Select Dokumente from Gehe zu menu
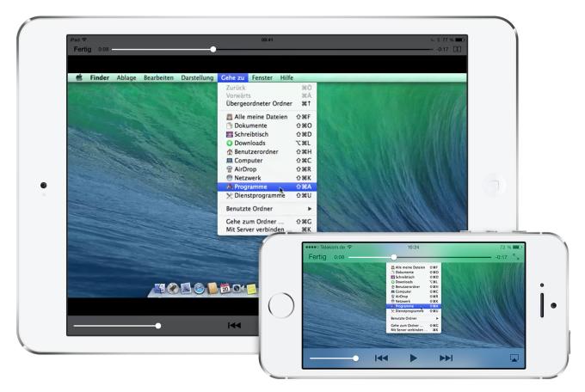This screenshot has height=392, width=585. click(268, 126)
